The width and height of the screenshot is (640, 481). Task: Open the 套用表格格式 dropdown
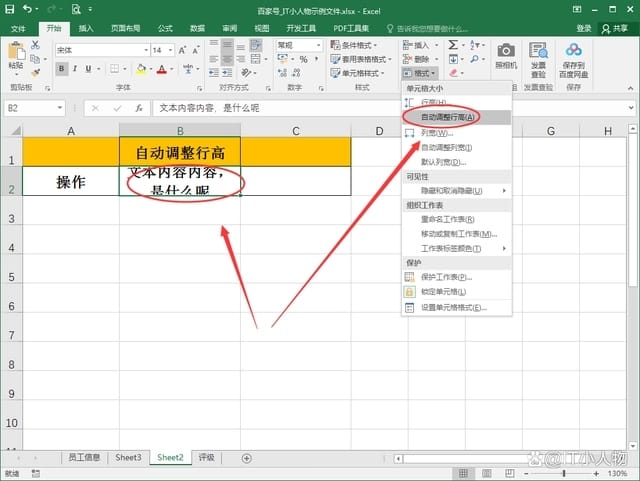point(361,59)
